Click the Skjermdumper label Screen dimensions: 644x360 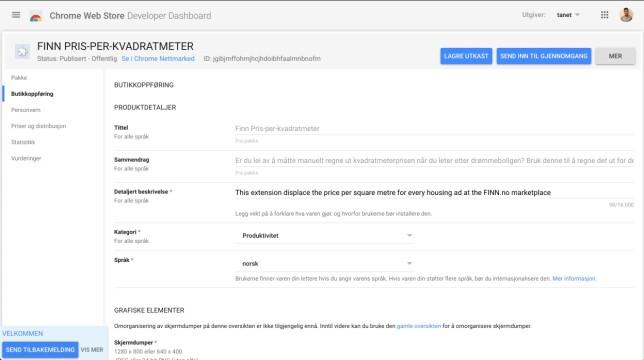[133, 342]
